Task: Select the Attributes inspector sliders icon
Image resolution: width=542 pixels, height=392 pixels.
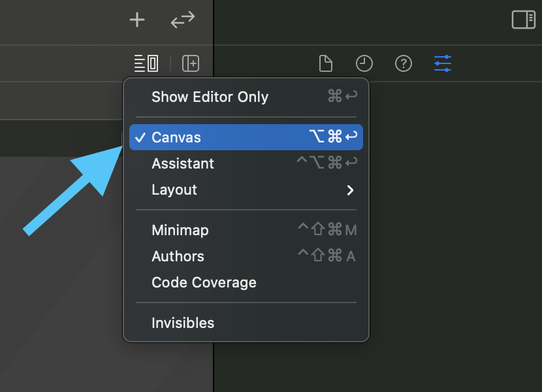Action: point(443,63)
